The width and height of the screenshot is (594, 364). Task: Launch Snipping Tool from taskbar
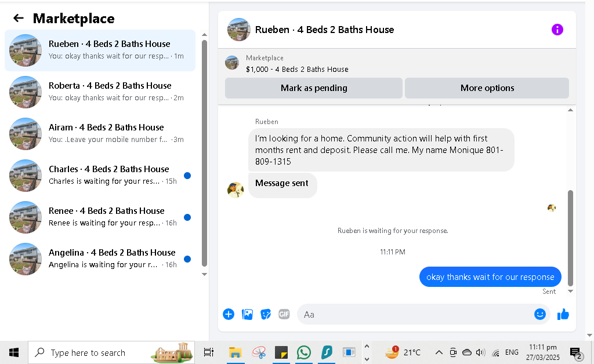(x=259, y=352)
